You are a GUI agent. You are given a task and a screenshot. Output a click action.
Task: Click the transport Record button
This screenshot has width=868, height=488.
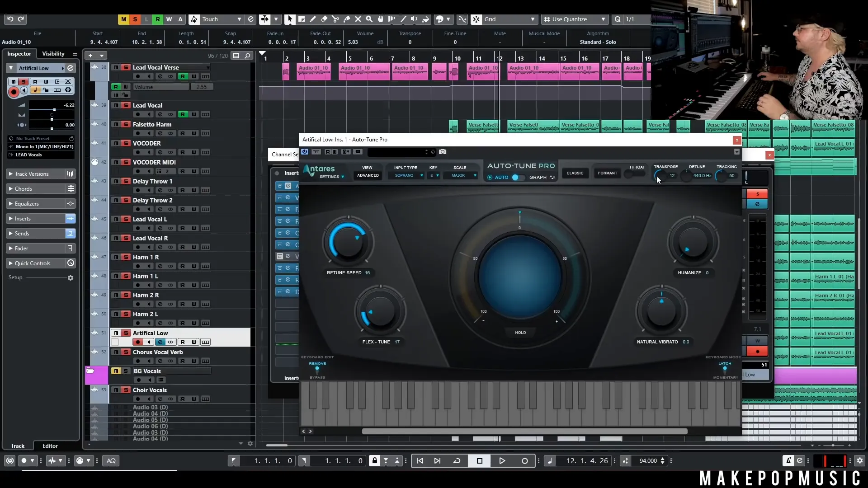pos(524,461)
